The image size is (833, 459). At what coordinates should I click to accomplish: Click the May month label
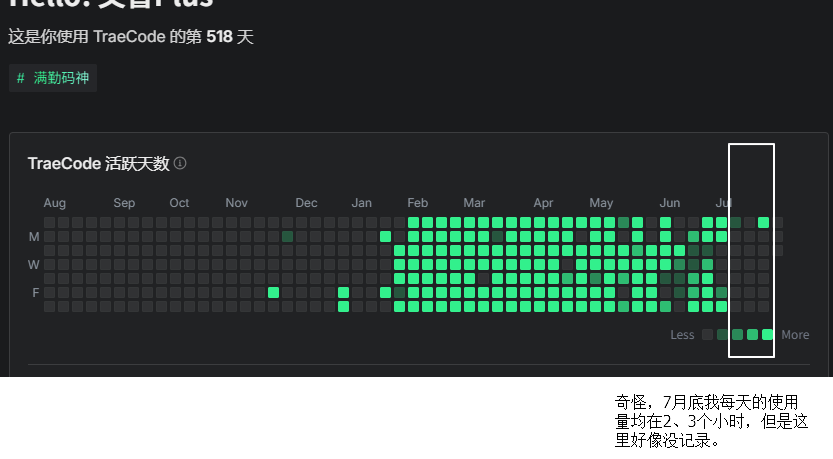point(601,203)
